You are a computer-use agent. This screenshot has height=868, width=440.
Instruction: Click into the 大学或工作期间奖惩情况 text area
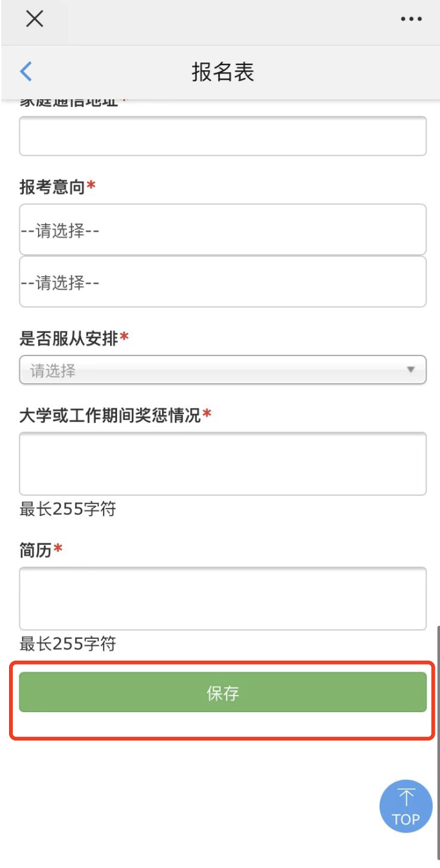pyautogui.click(x=223, y=464)
